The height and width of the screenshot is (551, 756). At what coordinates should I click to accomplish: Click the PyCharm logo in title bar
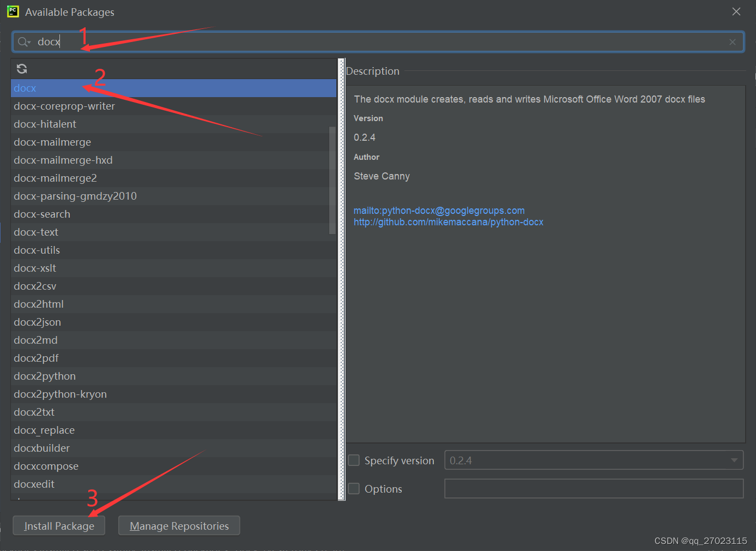(13, 11)
